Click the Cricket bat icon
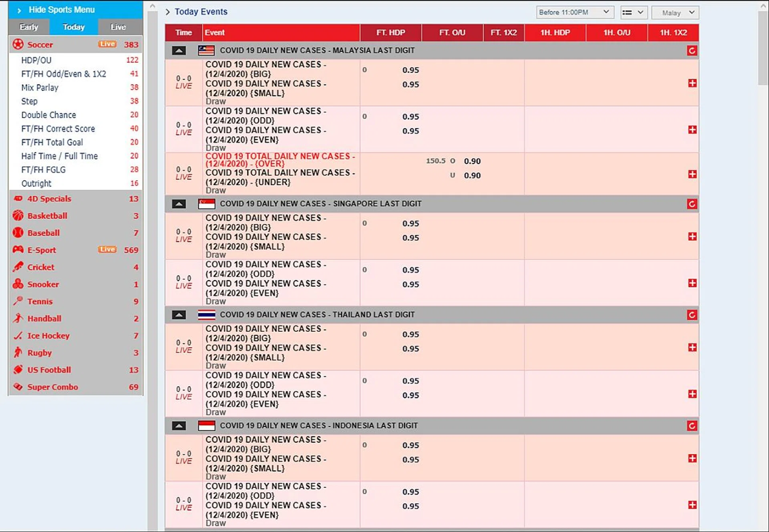 coord(18,267)
